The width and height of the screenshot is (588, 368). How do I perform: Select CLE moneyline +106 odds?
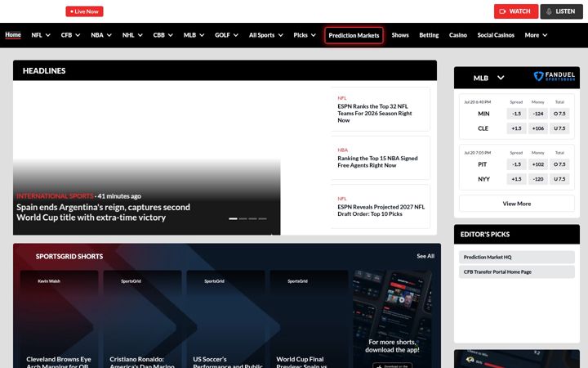pyautogui.click(x=537, y=128)
